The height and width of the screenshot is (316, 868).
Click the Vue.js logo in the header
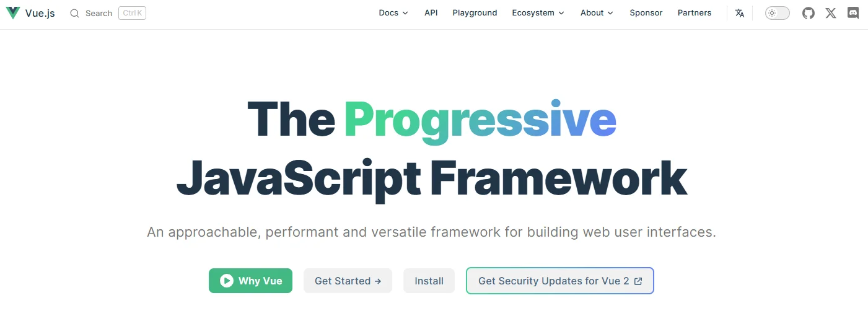(x=12, y=13)
